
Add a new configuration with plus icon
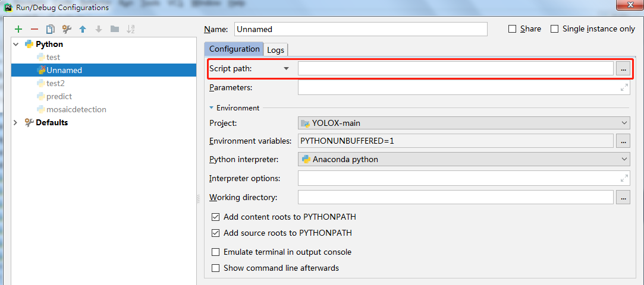(x=18, y=29)
